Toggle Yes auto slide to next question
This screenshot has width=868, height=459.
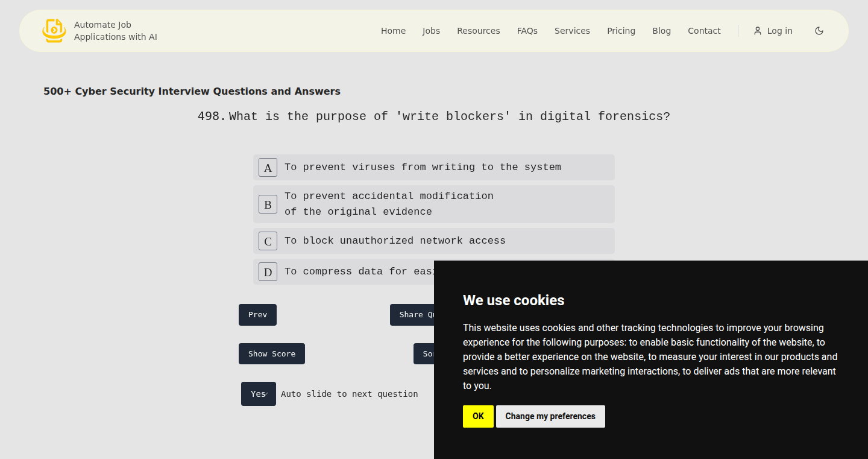pos(259,394)
